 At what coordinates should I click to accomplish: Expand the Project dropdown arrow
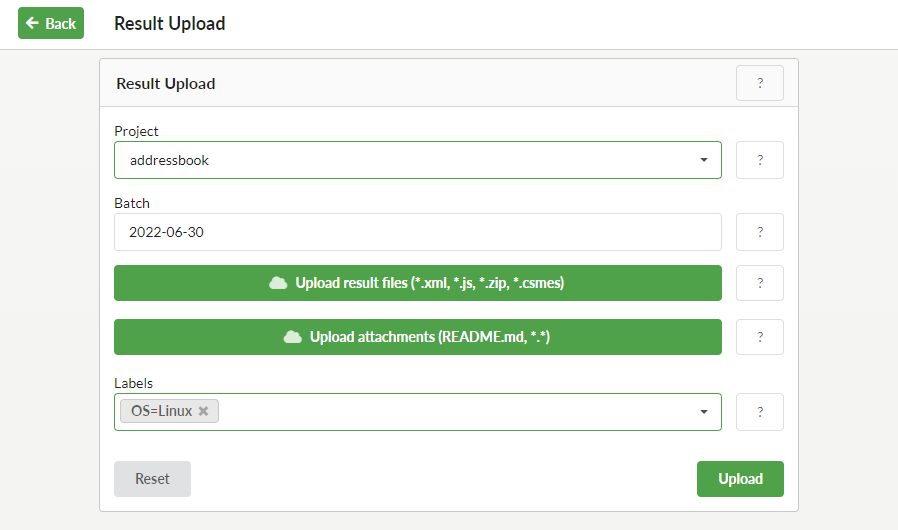[x=704, y=160]
